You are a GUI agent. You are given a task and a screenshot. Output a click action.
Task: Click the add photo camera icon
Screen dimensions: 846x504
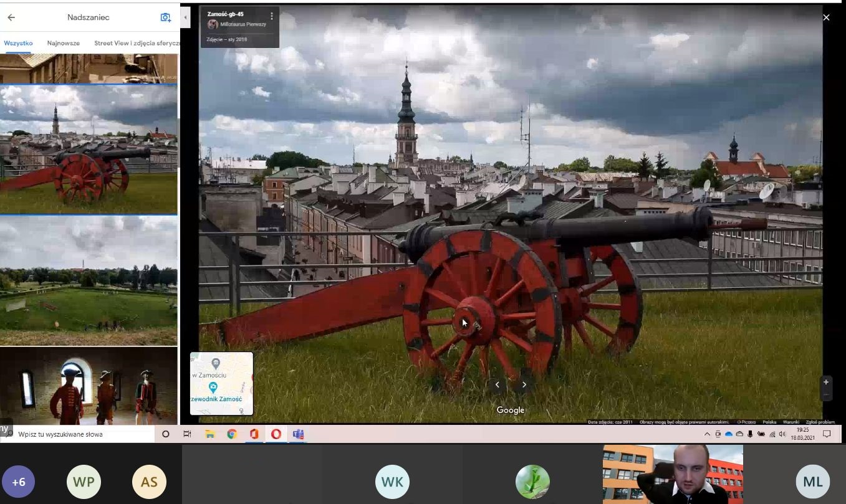[165, 17]
